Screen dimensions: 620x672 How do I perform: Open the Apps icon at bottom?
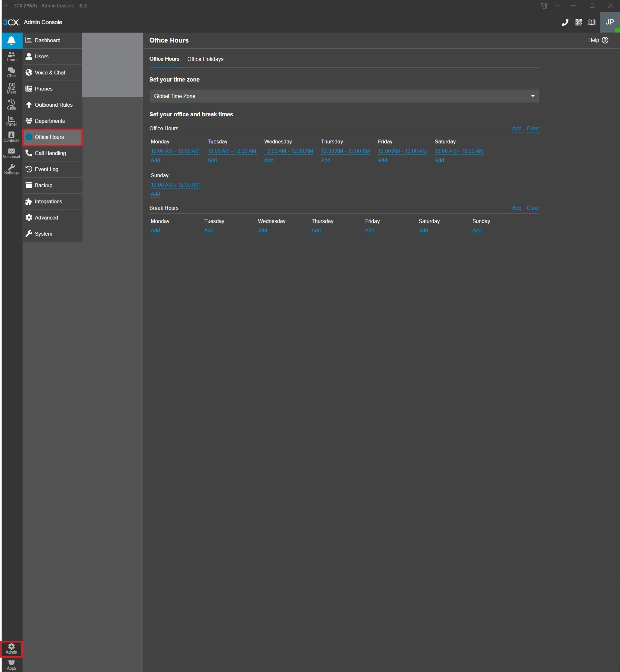[x=12, y=665]
